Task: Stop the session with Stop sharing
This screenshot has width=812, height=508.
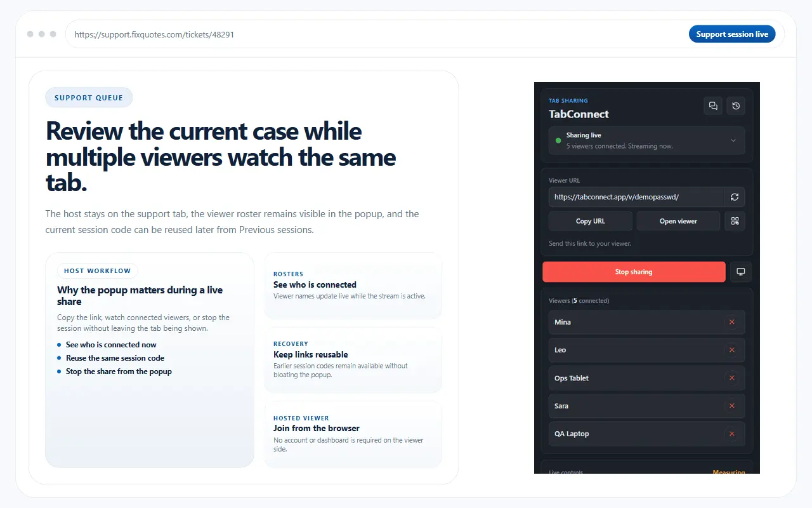Action: tap(634, 272)
